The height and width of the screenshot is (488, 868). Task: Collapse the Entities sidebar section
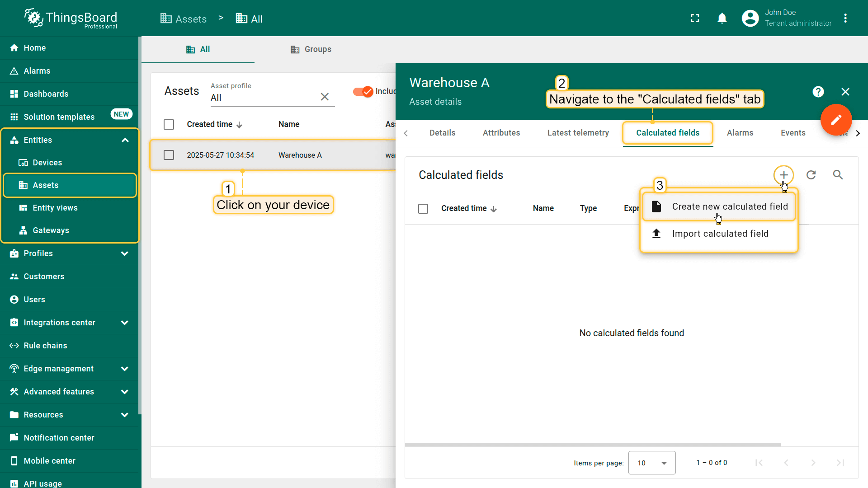point(125,140)
